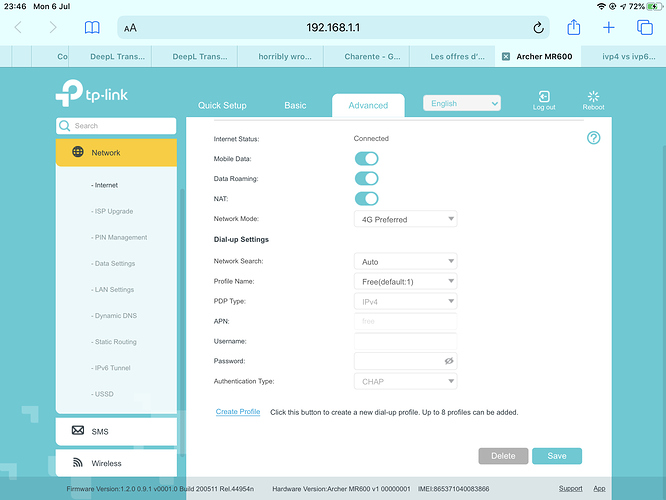Image resolution: width=666 pixels, height=500 pixels.
Task: Open the USSD submenu item
Action: pos(102,394)
